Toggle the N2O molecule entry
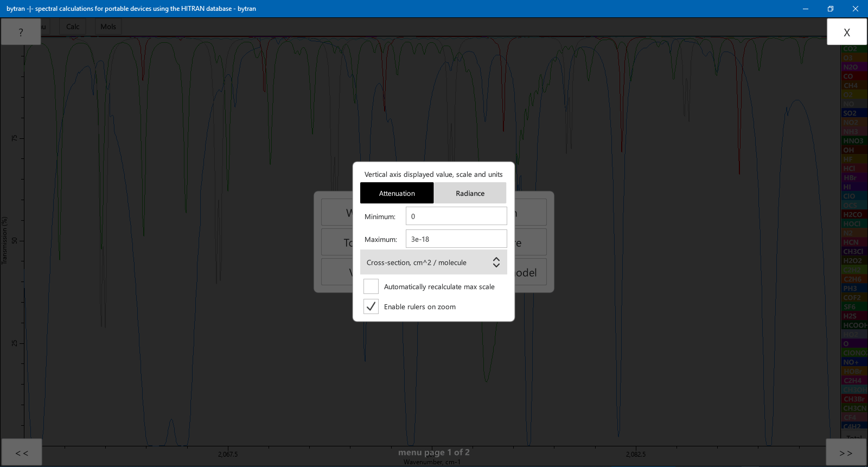Viewport: 868px width, 467px height. (854, 67)
